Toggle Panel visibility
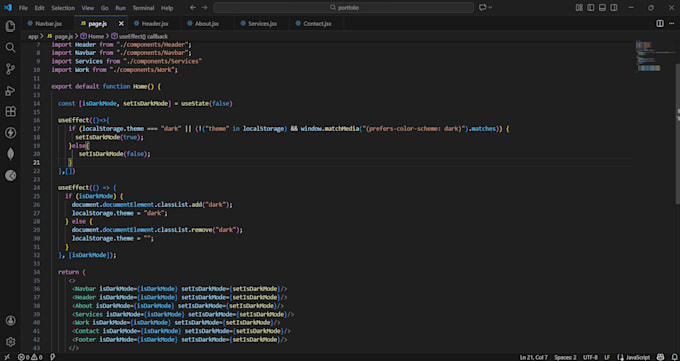 602,7
